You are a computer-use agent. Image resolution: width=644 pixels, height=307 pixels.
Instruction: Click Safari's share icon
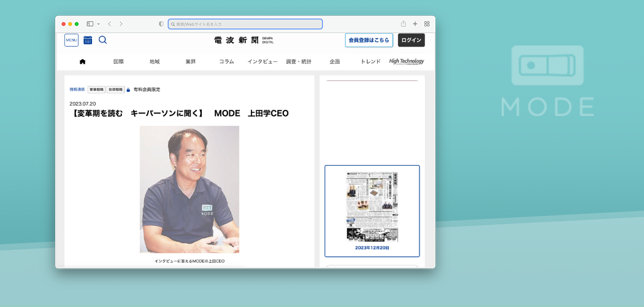coord(404,24)
